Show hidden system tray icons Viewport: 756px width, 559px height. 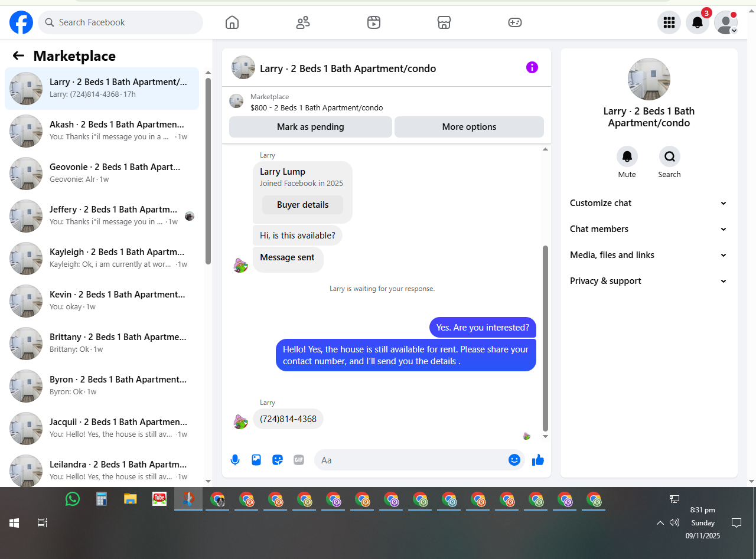click(x=660, y=523)
